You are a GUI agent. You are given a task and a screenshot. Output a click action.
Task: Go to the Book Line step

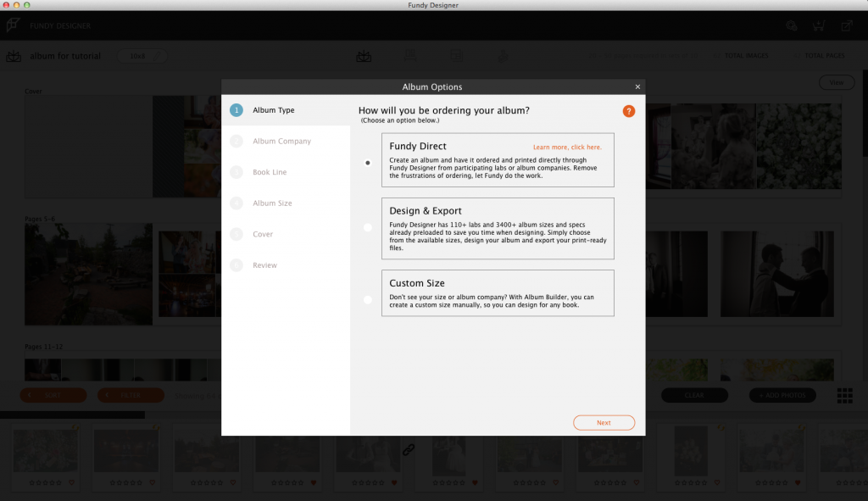tap(286, 172)
